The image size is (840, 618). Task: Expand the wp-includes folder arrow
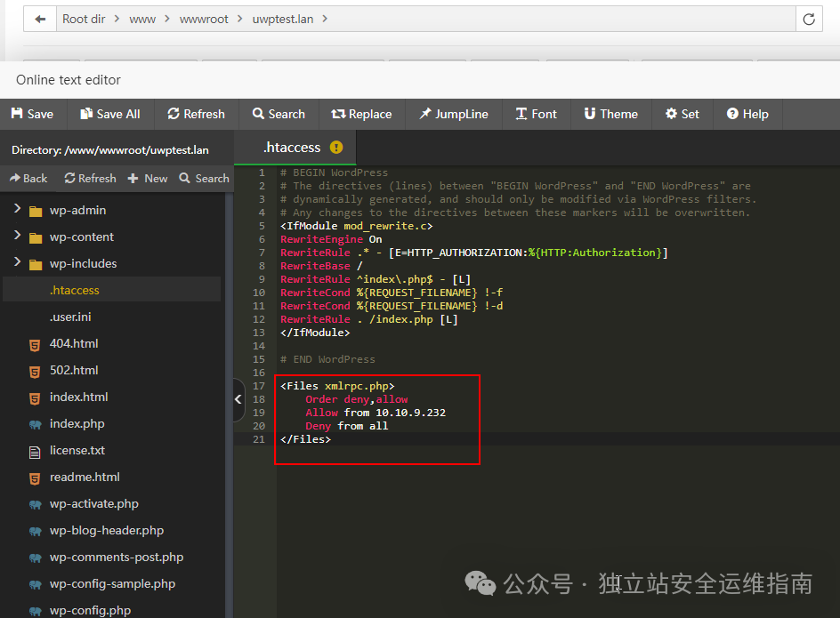tap(17, 262)
